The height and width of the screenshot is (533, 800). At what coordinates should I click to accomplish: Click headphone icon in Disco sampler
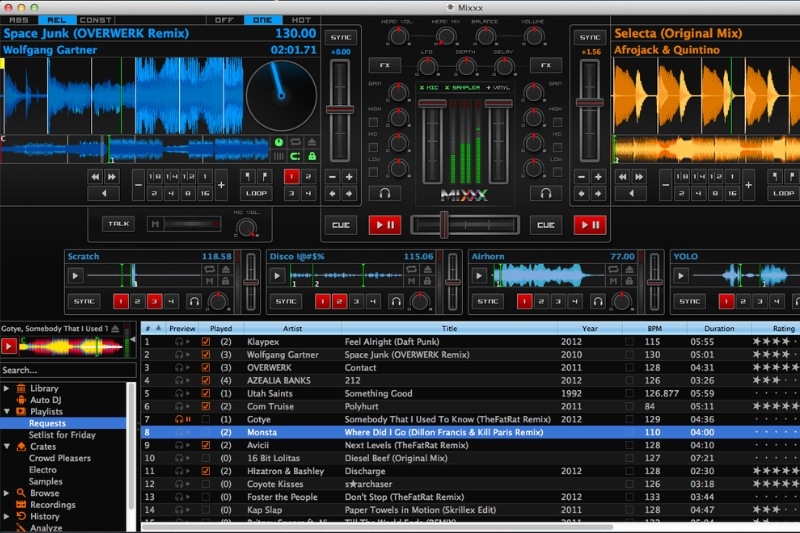point(396,301)
